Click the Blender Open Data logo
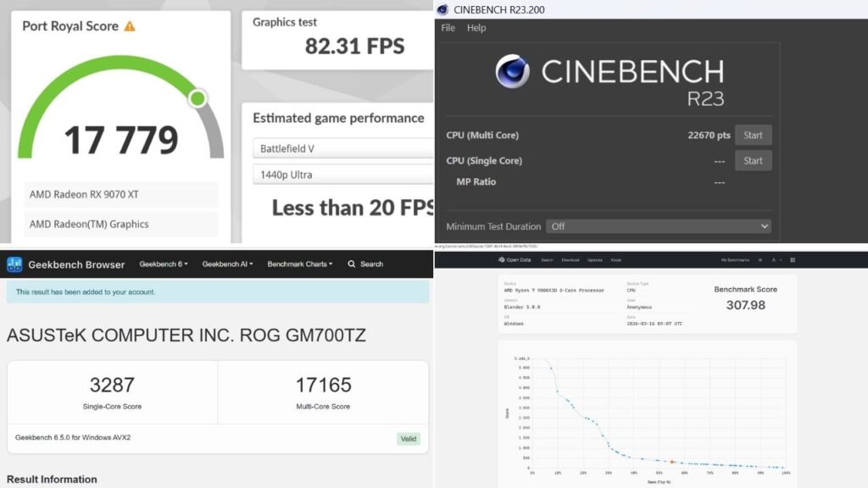 (x=502, y=260)
